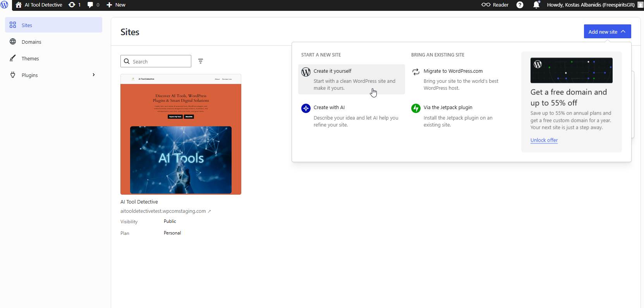Click the updates count 1
Image resolution: width=644 pixels, height=308 pixels.
coord(79,5)
